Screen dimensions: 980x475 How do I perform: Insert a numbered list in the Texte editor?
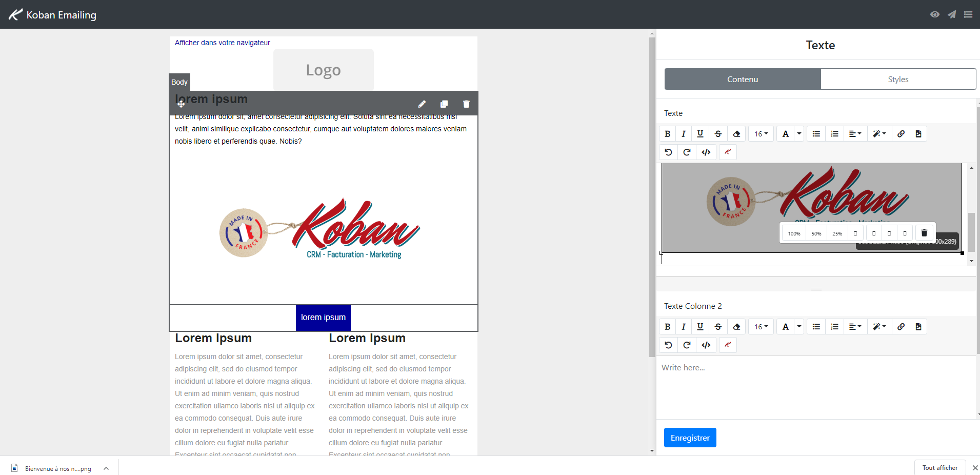coord(835,134)
